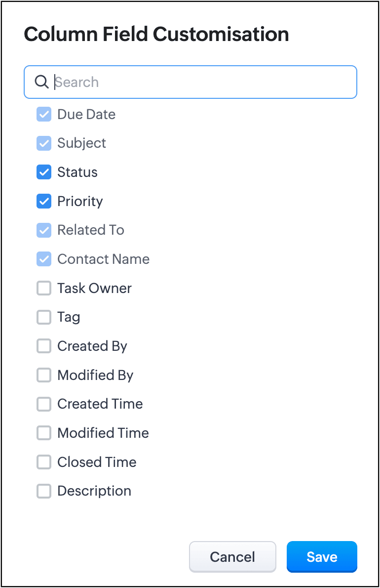Uncheck the Status checkbox
Viewport: 380px width, 588px height.
44,172
